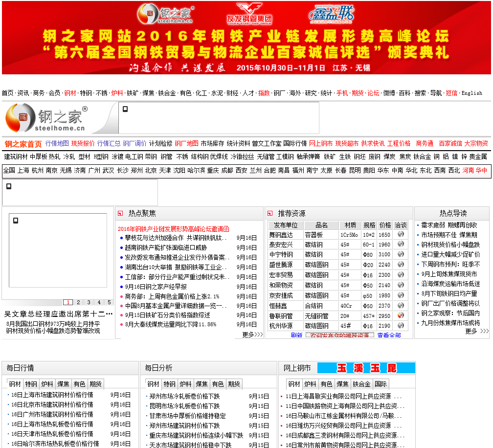The image size is (493, 448).
Task: Click 查看全部 link under 推荐资源
Action: tap(389, 335)
